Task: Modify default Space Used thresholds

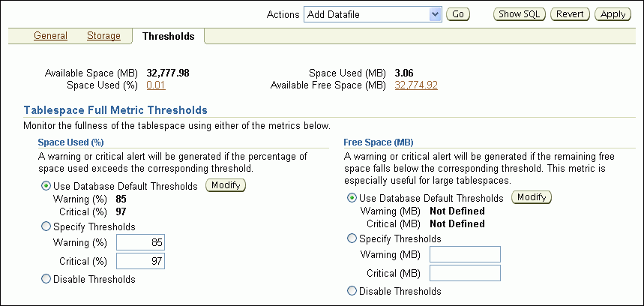Action: point(226,185)
